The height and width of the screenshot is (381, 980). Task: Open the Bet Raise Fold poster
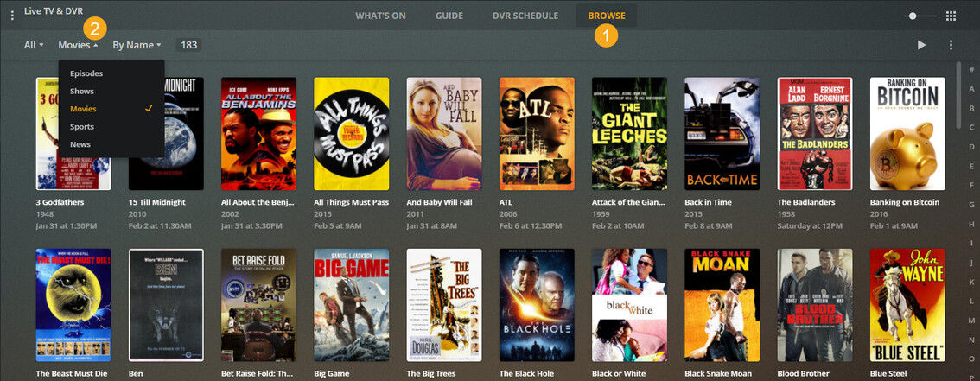tap(258, 305)
